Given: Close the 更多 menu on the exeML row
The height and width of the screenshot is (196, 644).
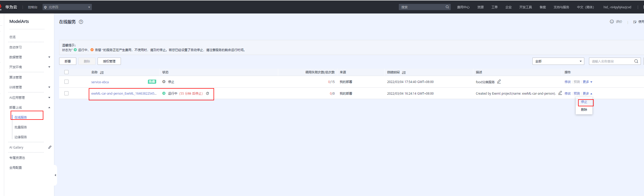Looking at the screenshot, I should 587,94.
